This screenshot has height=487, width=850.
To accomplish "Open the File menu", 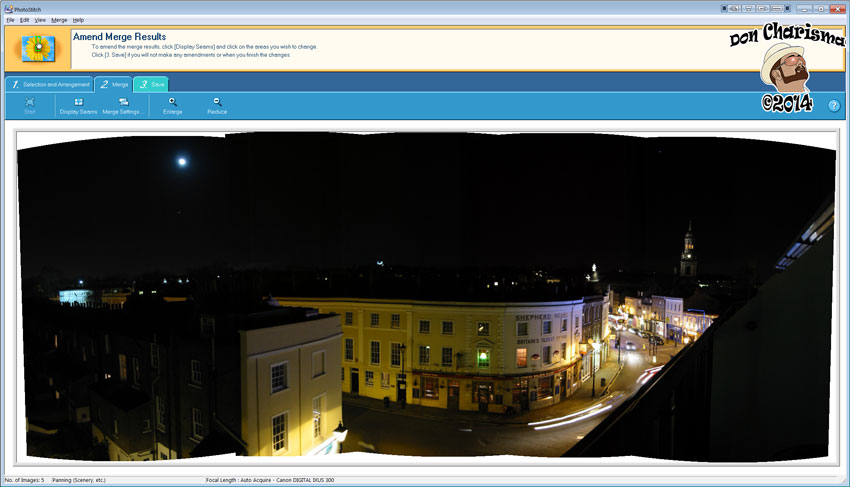I will click(x=10, y=20).
